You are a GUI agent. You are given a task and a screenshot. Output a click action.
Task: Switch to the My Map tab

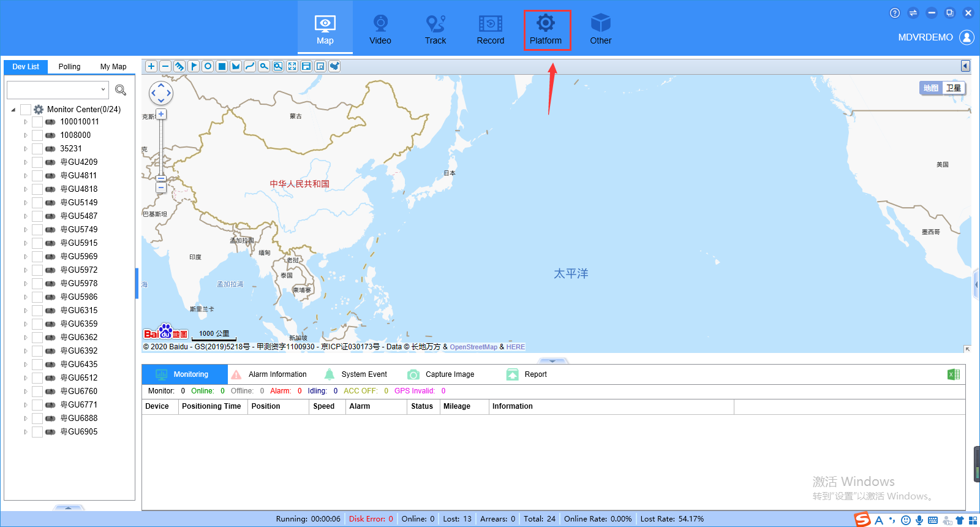113,66
